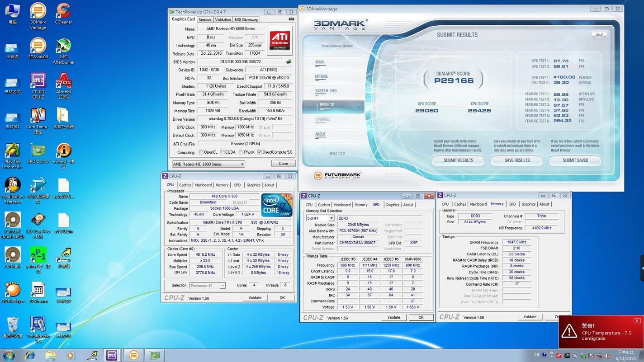Click the SUBMIT RESULTS button

(x=458, y=160)
